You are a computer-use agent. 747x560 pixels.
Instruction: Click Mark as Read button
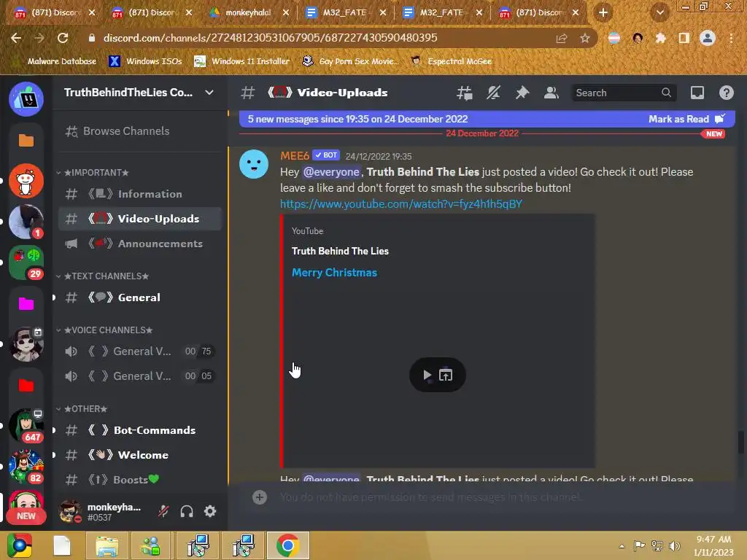tap(686, 119)
